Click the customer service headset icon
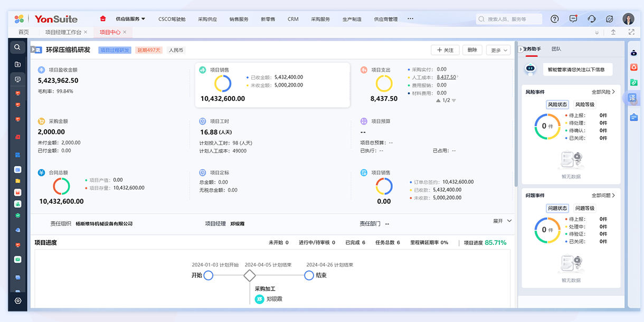 tap(592, 19)
